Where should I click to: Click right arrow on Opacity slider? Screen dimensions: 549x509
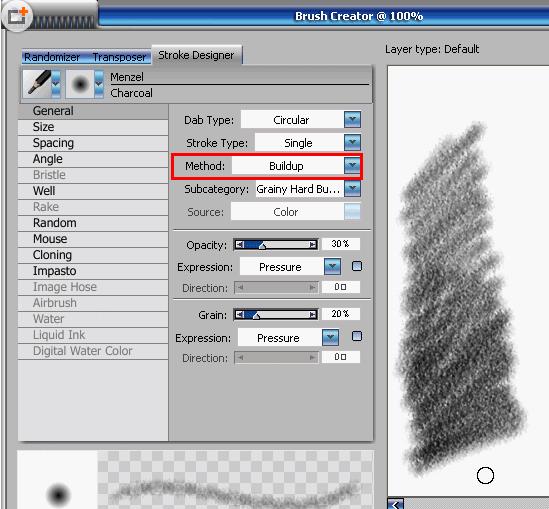tap(312, 244)
